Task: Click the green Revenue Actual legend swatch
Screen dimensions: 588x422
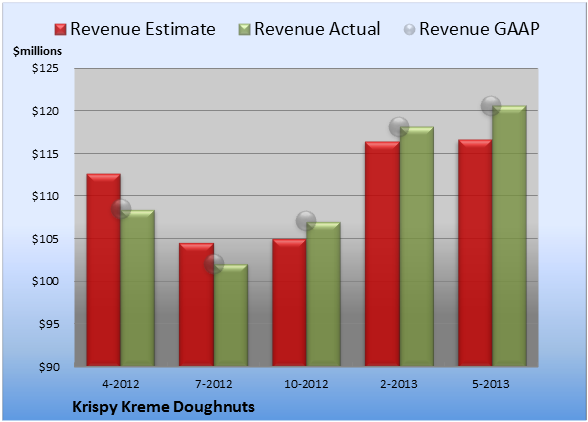Action: (244, 30)
